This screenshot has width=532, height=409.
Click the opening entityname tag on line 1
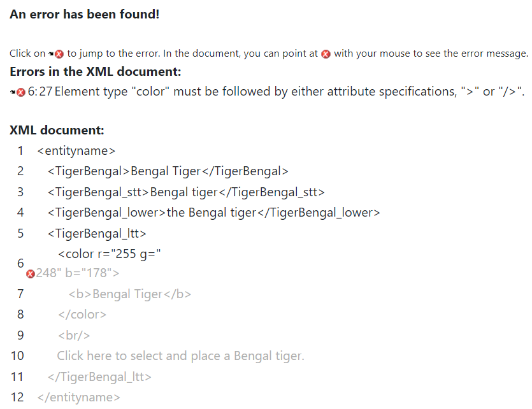pyautogui.click(x=76, y=151)
